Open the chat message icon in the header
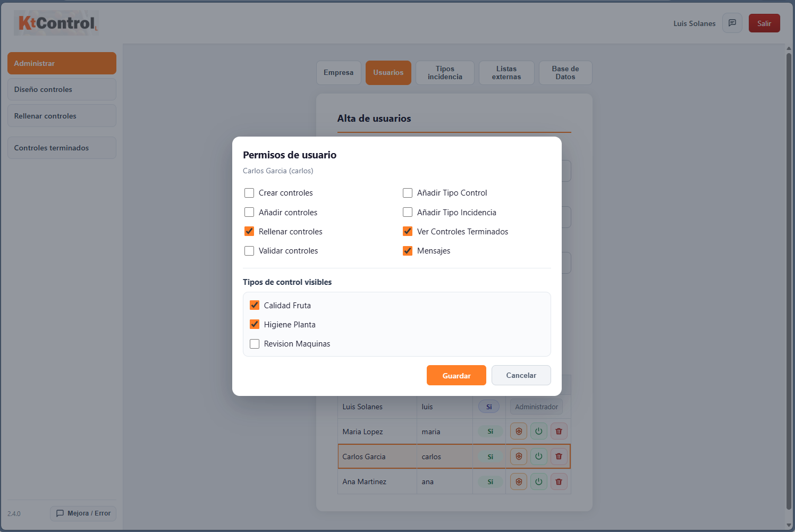Screen dimensions: 795x532 pyautogui.click(x=732, y=23)
